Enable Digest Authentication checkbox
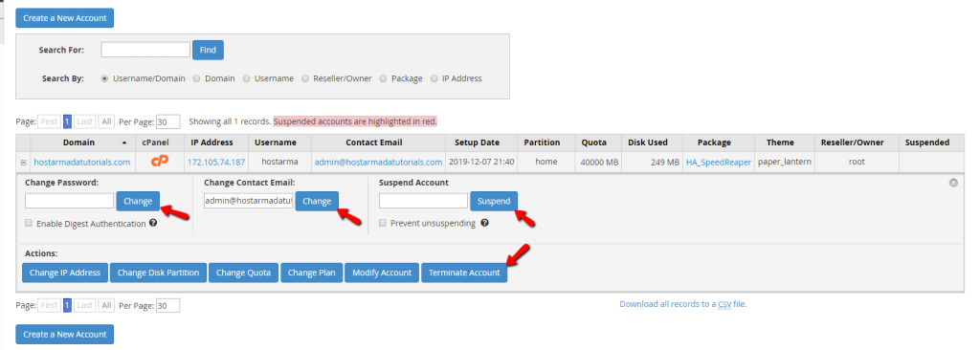 tap(29, 223)
